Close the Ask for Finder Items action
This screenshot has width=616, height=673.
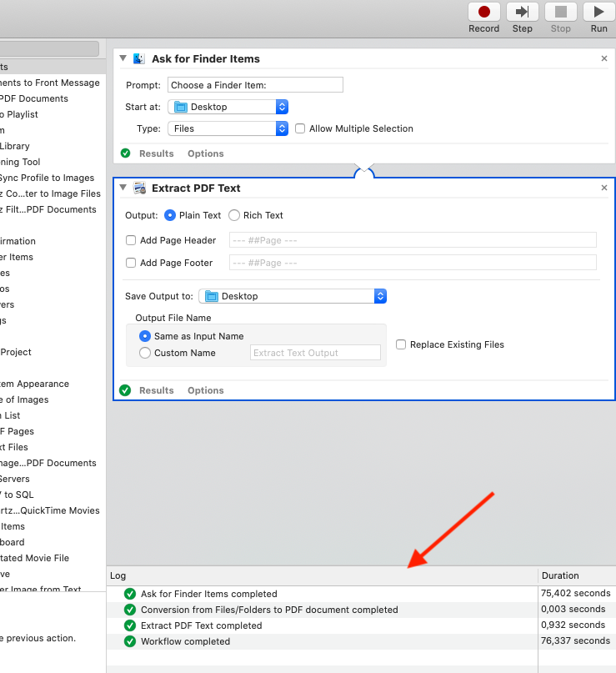click(604, 58)
